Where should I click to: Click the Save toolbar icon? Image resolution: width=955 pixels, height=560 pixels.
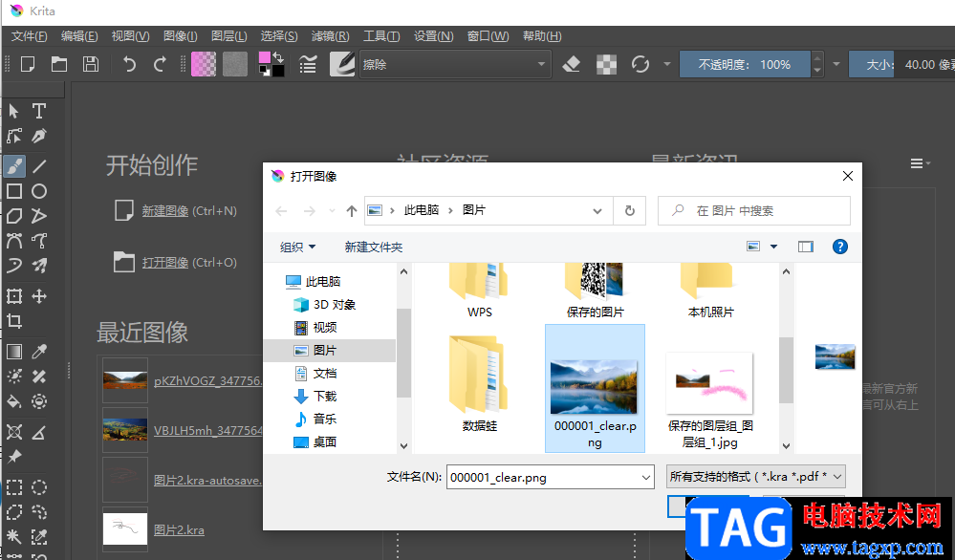click(x=91, y=64)
